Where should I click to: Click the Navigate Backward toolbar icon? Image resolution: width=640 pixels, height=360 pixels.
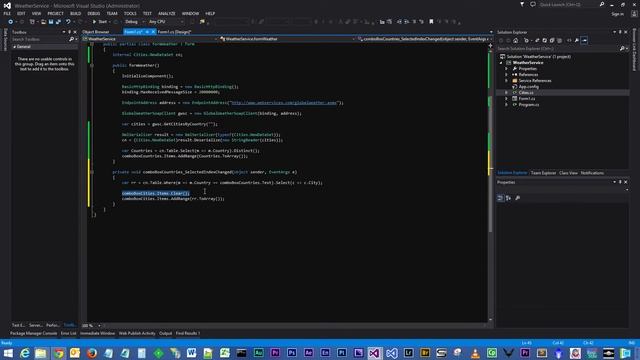(x=11, y=22)
